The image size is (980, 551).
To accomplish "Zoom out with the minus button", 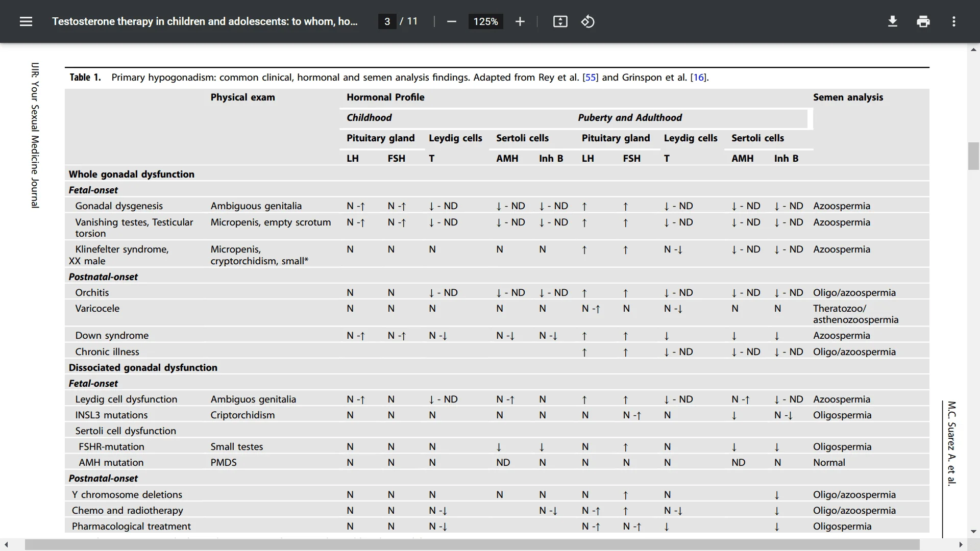I will pos(451,21).
